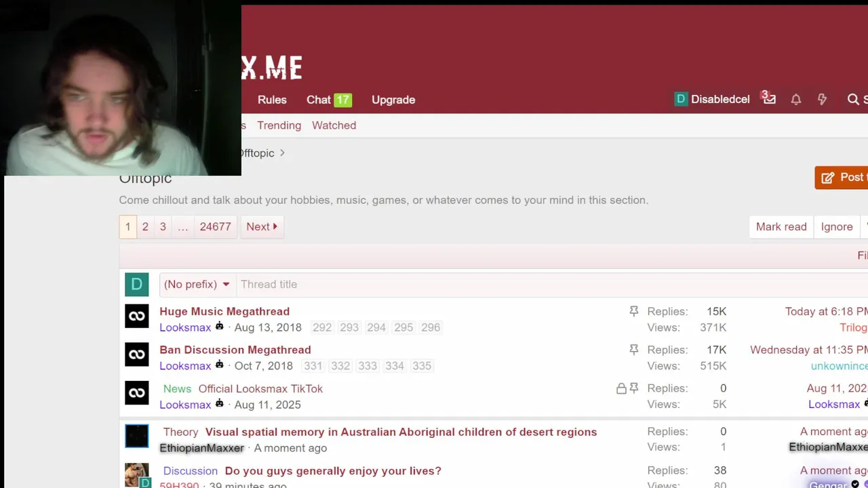The image size is (868, 488).
Task: Click the Aug 11, 2025 thread date
Action: [x=267, y=405]
